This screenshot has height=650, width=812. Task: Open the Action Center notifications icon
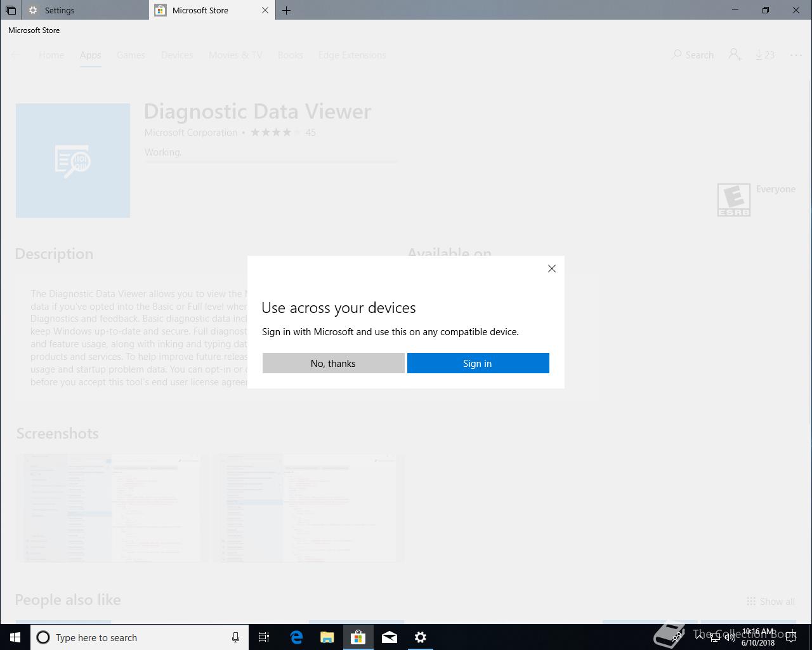click(791, 637)
